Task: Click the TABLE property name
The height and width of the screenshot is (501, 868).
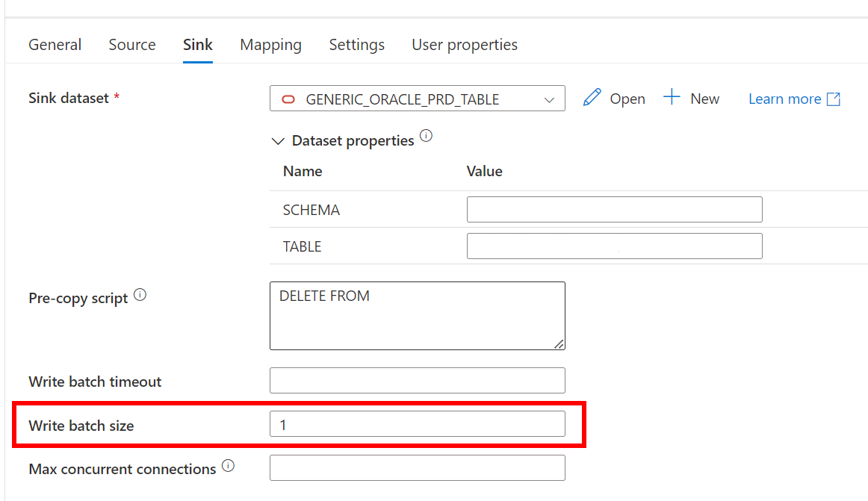Action: (302, 247)
